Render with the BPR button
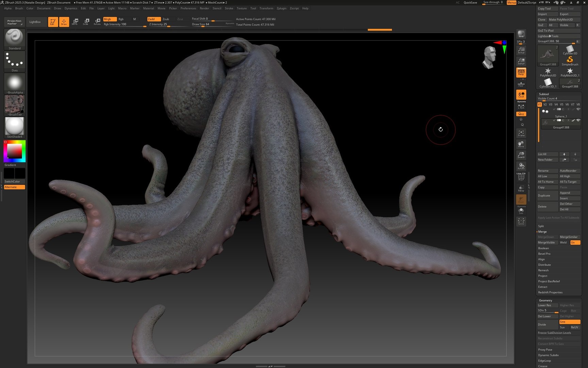This screenshot has width=588, height=368. coord(521,34)
